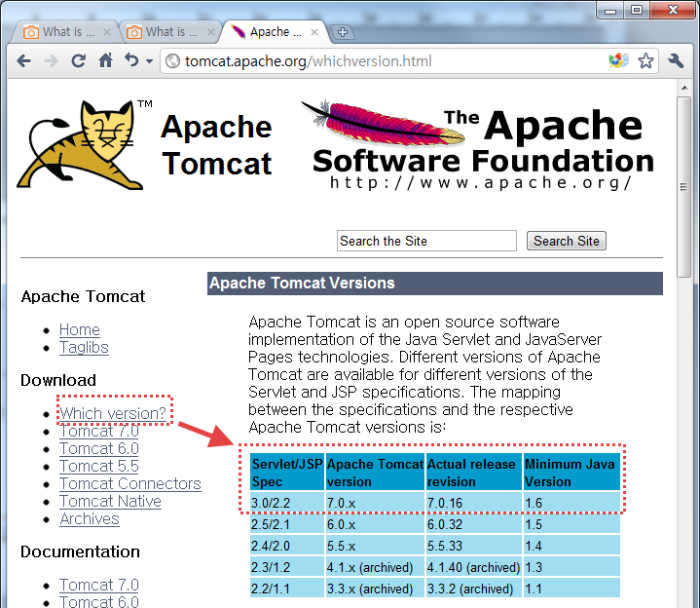This screenshot has height=608, width=700.
Task: Click the '6.0.32' release revision cell
Action: click(x=474, y=524)
